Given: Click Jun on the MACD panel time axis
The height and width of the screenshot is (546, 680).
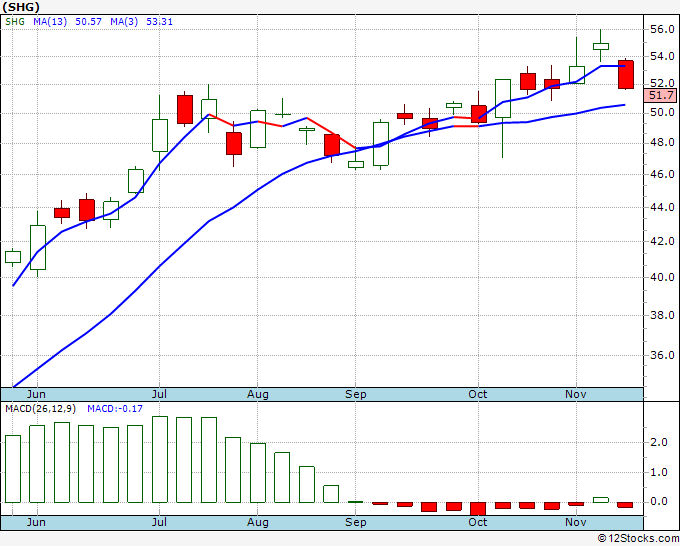Looking at the screenshot, I should (x=36, y=522).
